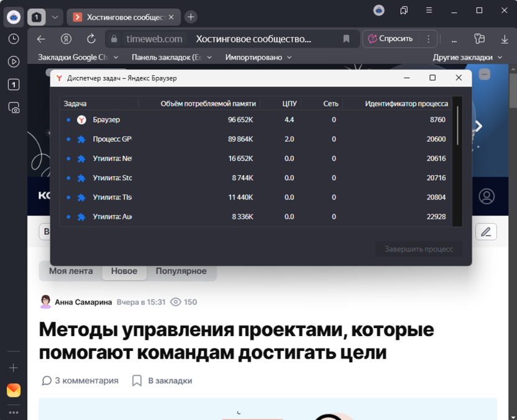Open the article headline Методы управления проектами
This screenshot has height=420, width=517.
coord(236,341)
